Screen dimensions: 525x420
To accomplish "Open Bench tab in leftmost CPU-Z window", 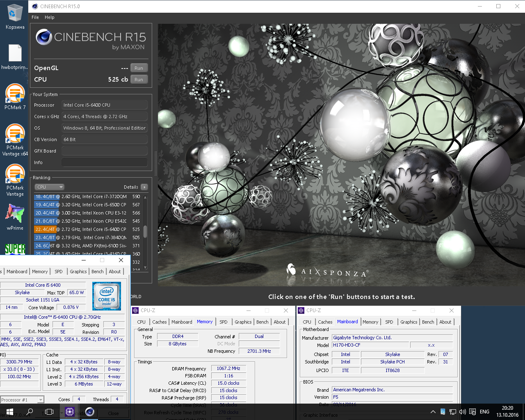I will [98, 272].
